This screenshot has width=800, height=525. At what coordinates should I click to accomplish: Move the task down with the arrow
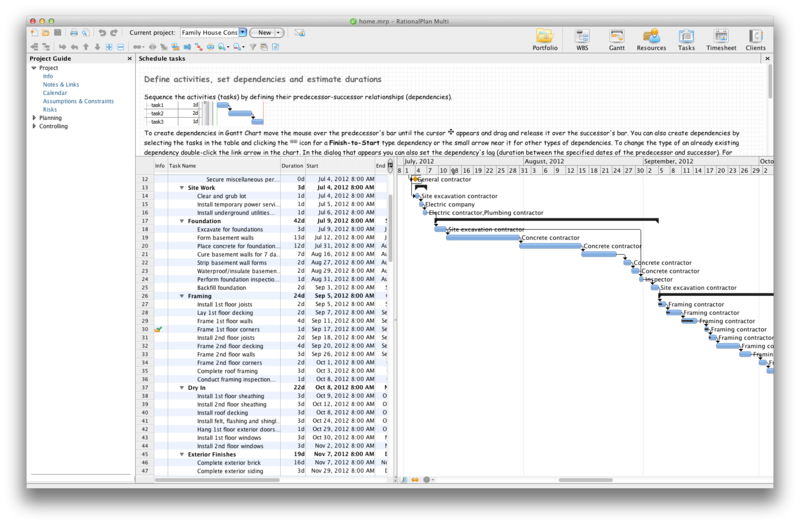97,47
